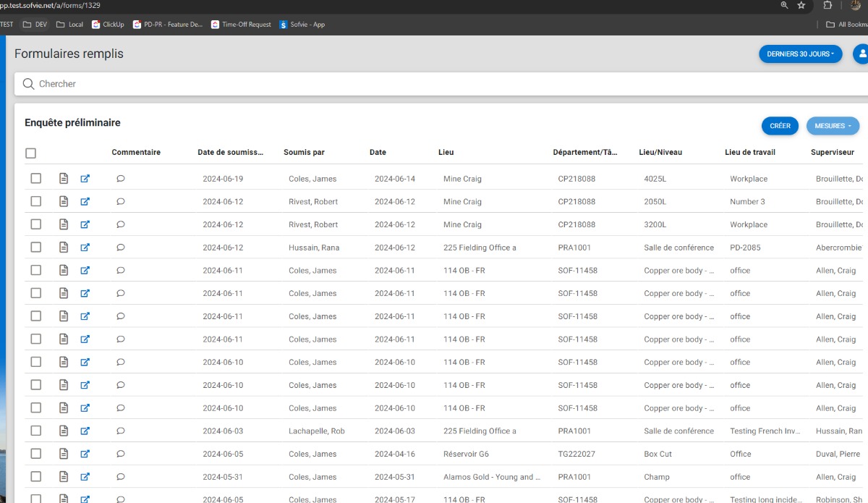This screenshot has width=868, height=503.
Task: Bookmark this page with the star icon
Action: click(x=801, y=5)
